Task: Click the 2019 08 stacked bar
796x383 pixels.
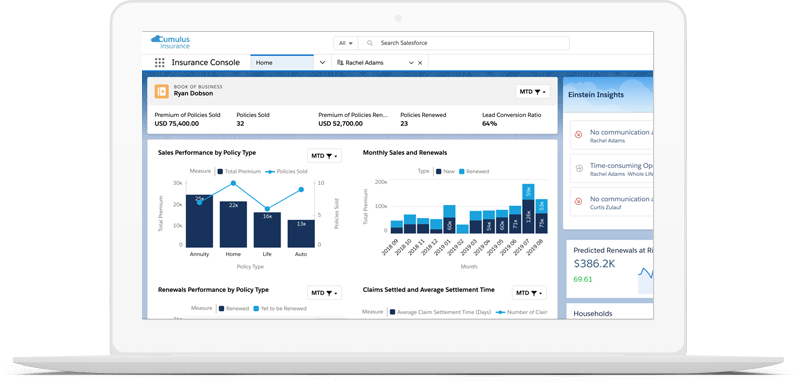Action: (542, 216)
